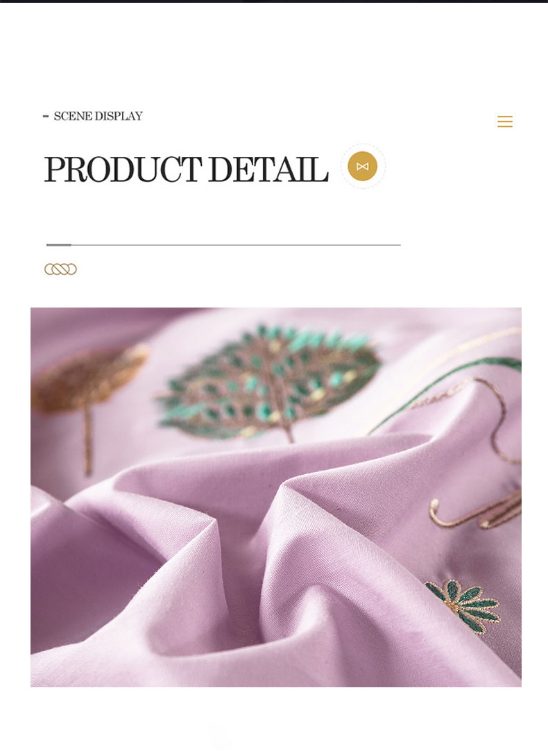Click the dark segment of divider line
The image size is (548, 756).
[x=59, y=245]
